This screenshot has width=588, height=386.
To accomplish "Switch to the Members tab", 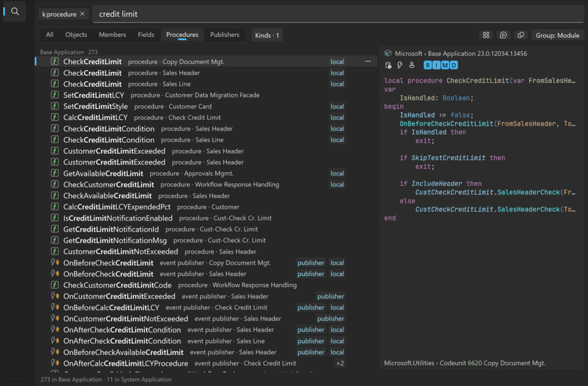I will click(113, 35).
